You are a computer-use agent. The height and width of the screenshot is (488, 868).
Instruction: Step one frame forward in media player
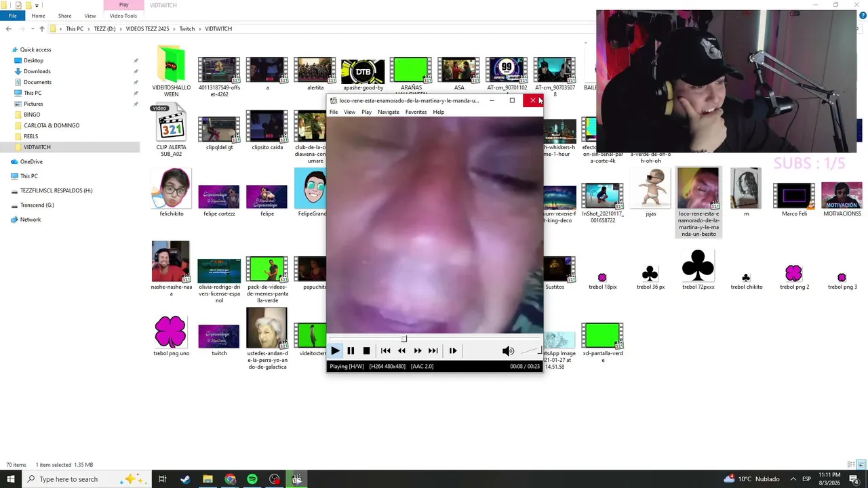tap(452, 350)
